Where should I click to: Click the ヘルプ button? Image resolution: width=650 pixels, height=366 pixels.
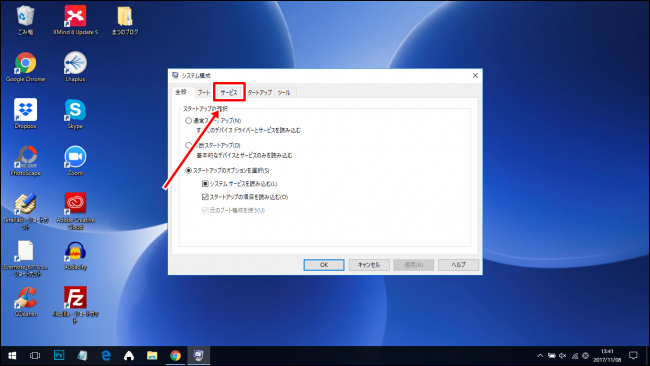click(x=458, y=264)
